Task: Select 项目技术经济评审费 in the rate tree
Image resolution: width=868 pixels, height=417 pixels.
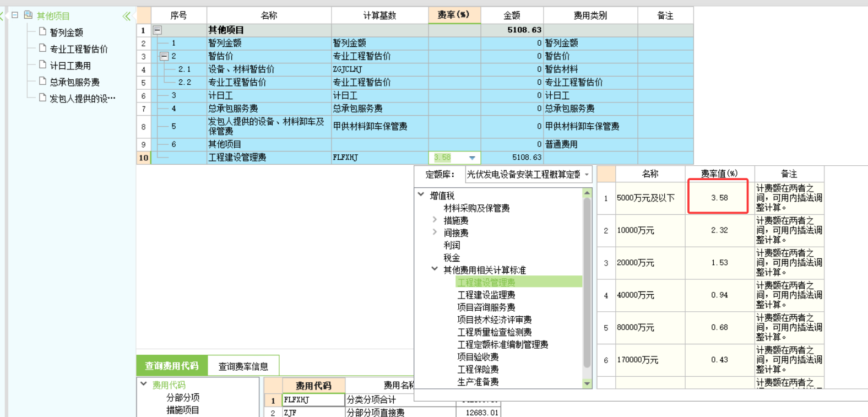Action: point(495,319)
